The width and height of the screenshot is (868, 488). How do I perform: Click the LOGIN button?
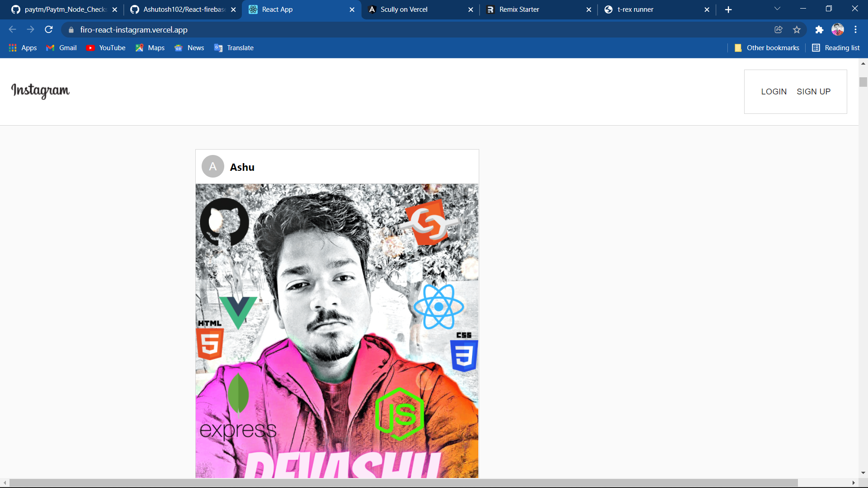point(774,92)
